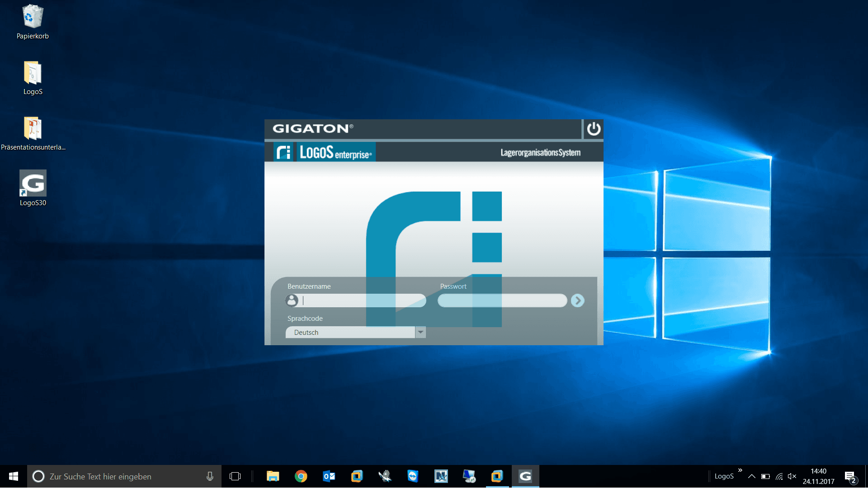Focus the Benutzername input field
The height and width of the screenshot is (488, 868).
pos(363,300)
